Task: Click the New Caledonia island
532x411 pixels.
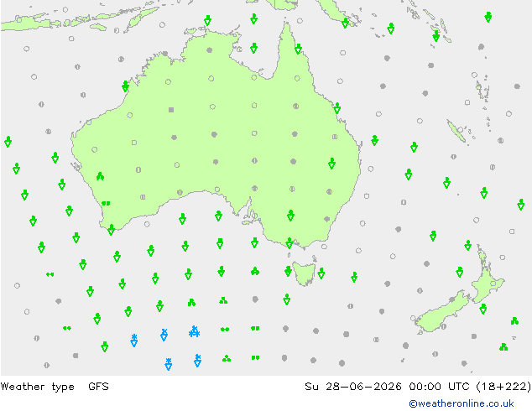Action: [x=456, y=131]
